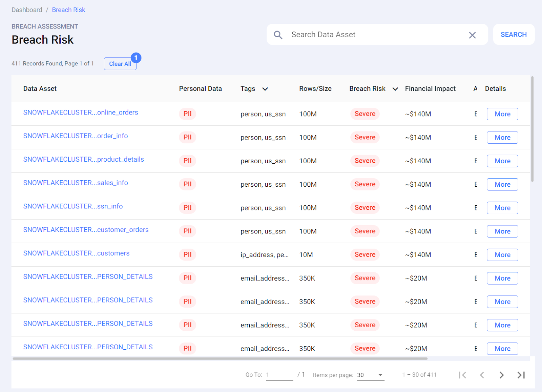Click the Go To page number field
542x392 pixels.
click(279, 375)
